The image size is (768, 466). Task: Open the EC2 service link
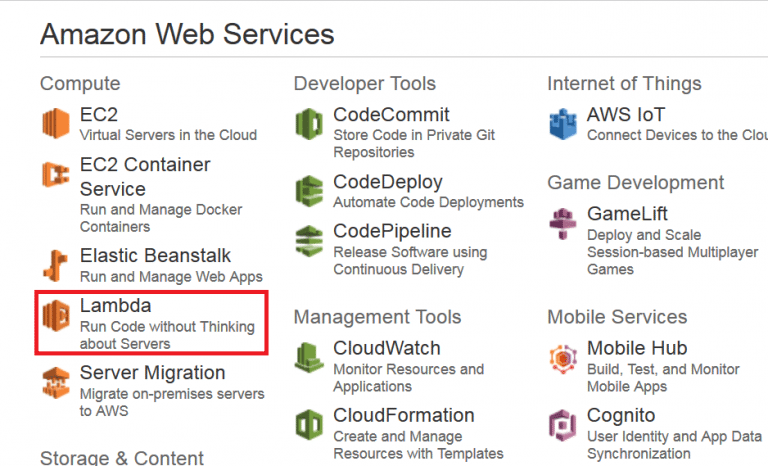coord(99,115)
